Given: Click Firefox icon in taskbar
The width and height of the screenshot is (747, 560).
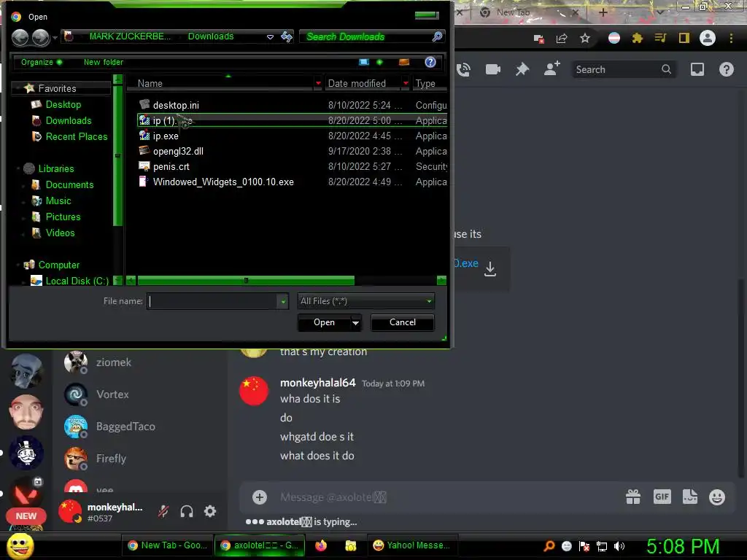Looking at the screenshot, I should click(x=321, y=545).
